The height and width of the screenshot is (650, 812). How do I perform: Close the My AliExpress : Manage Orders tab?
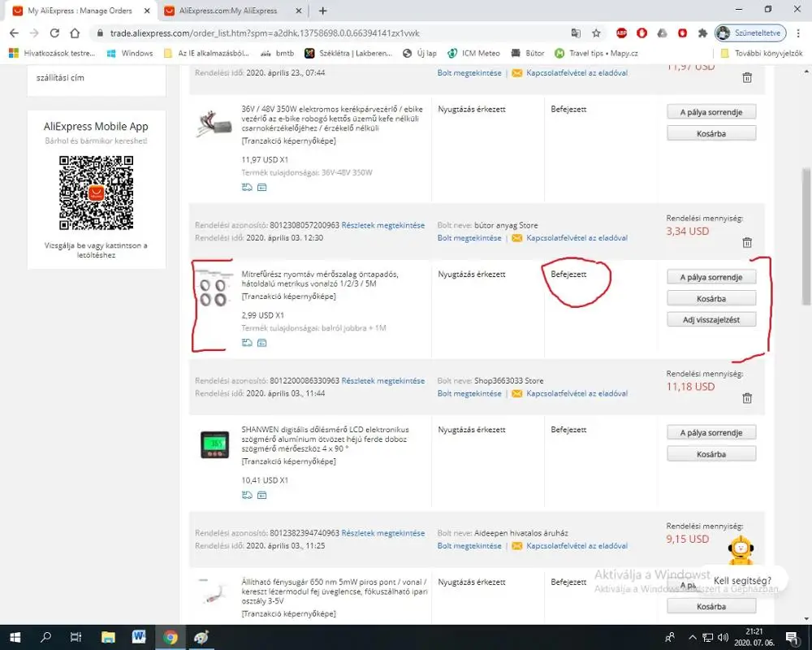click(x=147, y=11)
